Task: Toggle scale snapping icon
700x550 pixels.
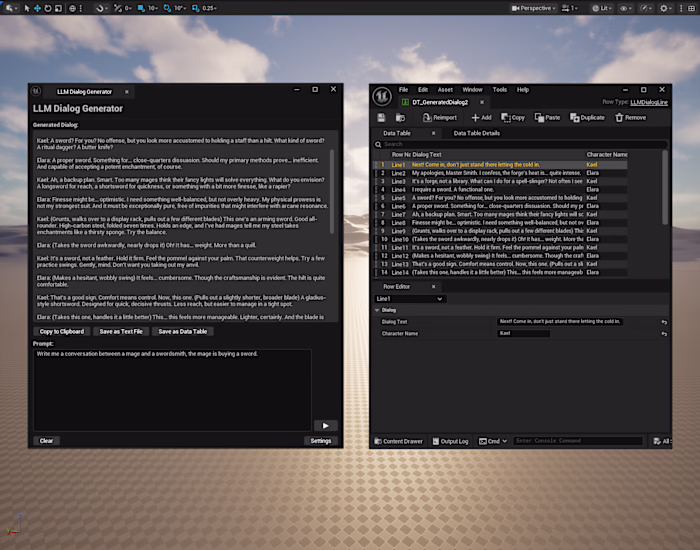Action: [x=196, y=8]
